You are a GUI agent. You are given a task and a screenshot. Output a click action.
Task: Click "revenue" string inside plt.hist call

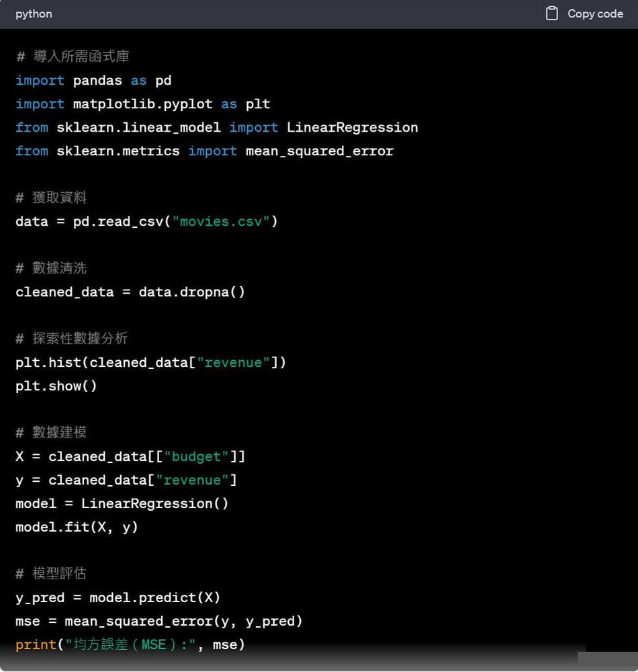coord(233,362)
